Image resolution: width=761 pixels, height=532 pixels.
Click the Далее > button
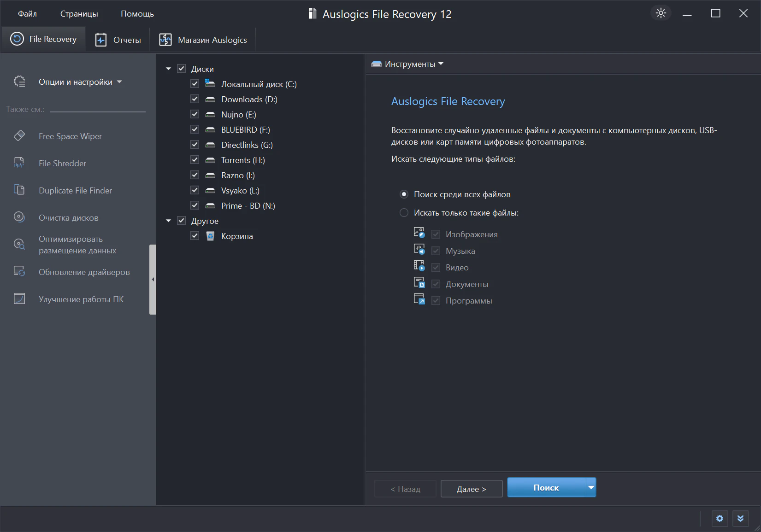coord(472,489)
